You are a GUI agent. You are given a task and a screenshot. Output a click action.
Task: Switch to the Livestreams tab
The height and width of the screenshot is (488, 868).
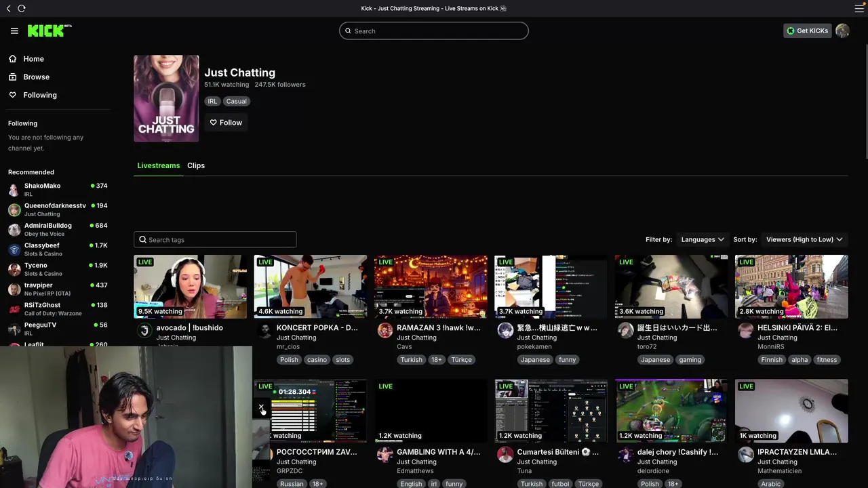pyautogui.click(x=159, y=165)
